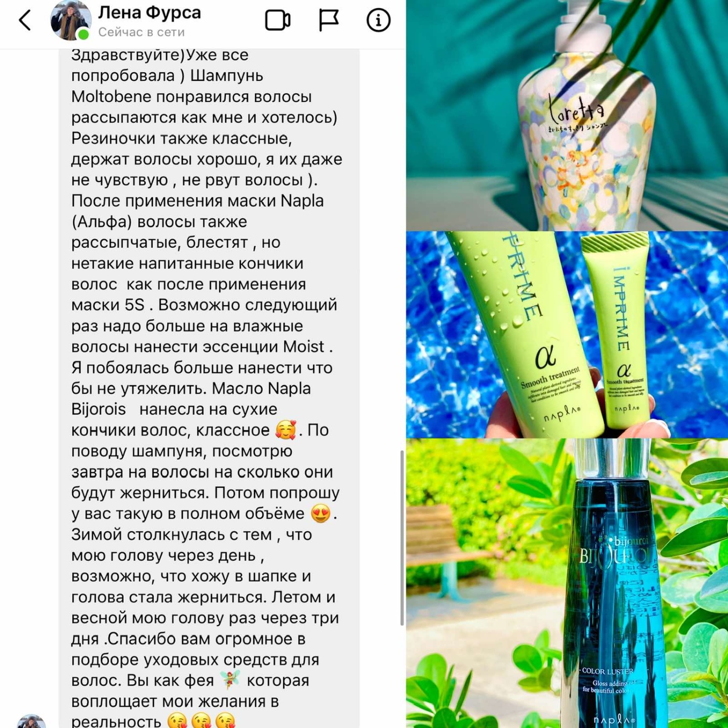Tap the green online status dot
This screenshot has width=728, height=728.
[83, 34]
